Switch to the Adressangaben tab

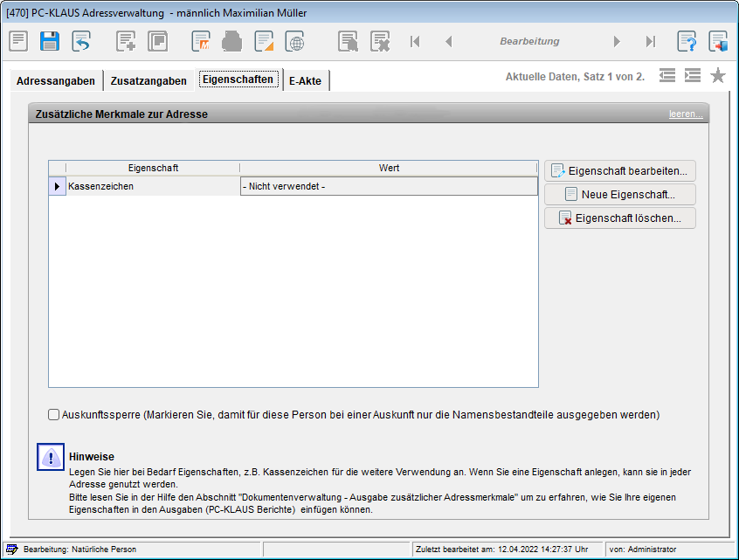56,80
